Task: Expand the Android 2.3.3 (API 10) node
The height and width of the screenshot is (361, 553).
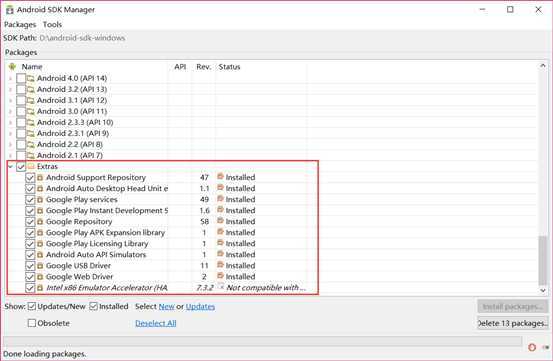Action: [10, 122]
